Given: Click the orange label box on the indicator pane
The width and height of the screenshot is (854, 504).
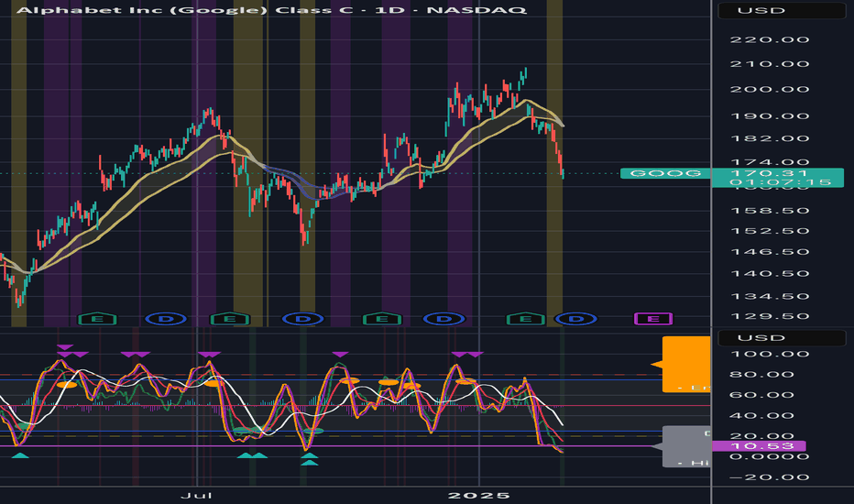Looking at the screenshot, I should point(686,365).
